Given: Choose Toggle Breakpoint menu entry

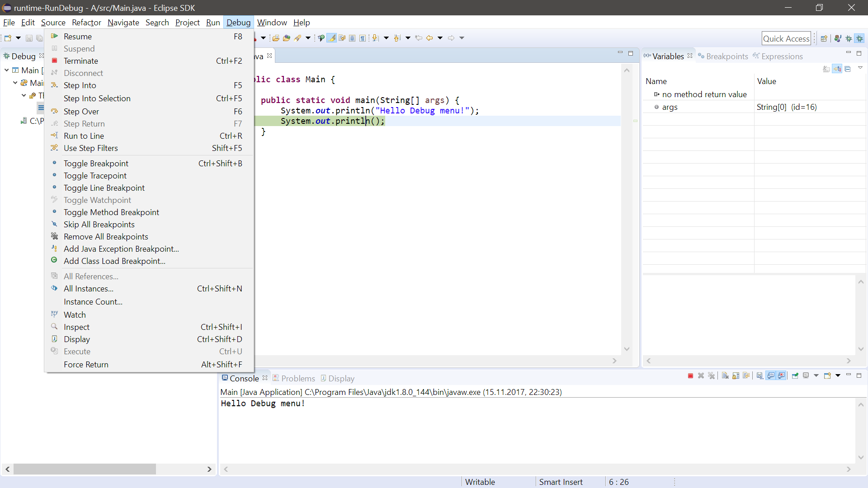Looking at the screenshot, I should pos(96,164).
